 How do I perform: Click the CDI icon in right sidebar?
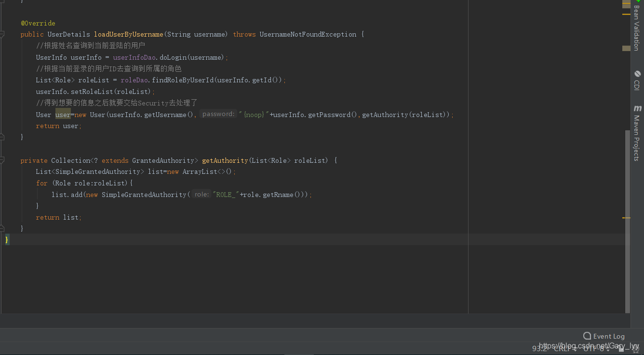tap(637, 74)
